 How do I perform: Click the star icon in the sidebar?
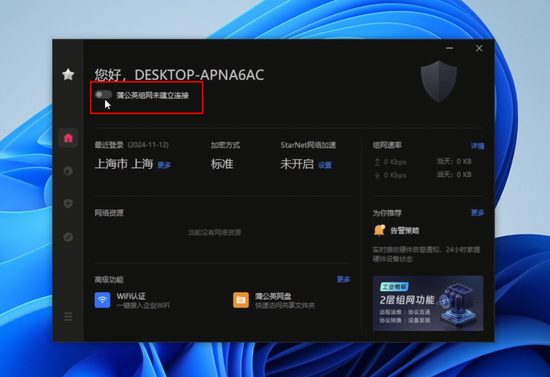pyautogui.click(x=68, y=74)
